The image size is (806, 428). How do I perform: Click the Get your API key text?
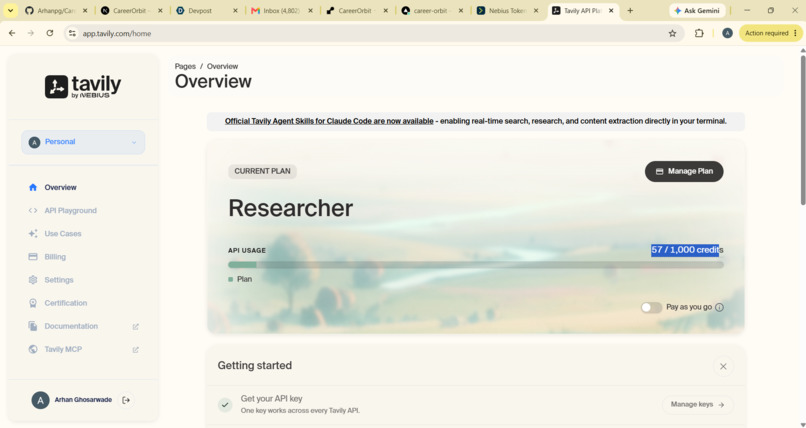(271, 399)
